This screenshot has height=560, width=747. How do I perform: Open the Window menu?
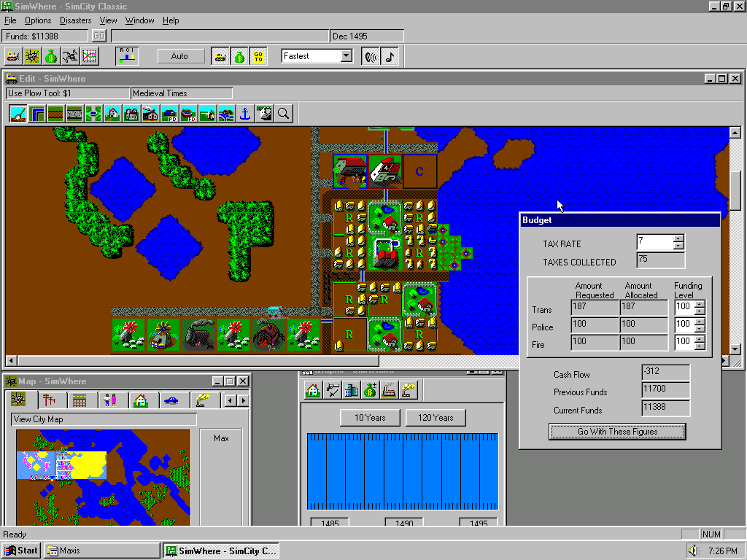pos(139,20)
